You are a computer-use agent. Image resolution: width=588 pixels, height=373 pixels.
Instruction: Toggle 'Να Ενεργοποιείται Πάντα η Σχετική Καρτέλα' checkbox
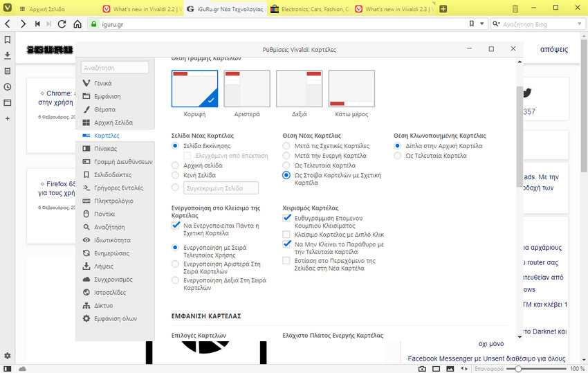(176, 226)
